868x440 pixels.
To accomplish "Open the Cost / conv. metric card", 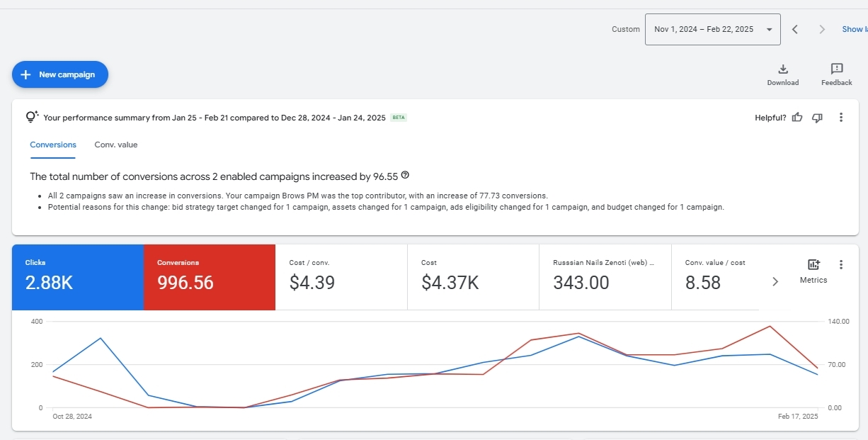I will pos(341,277).
